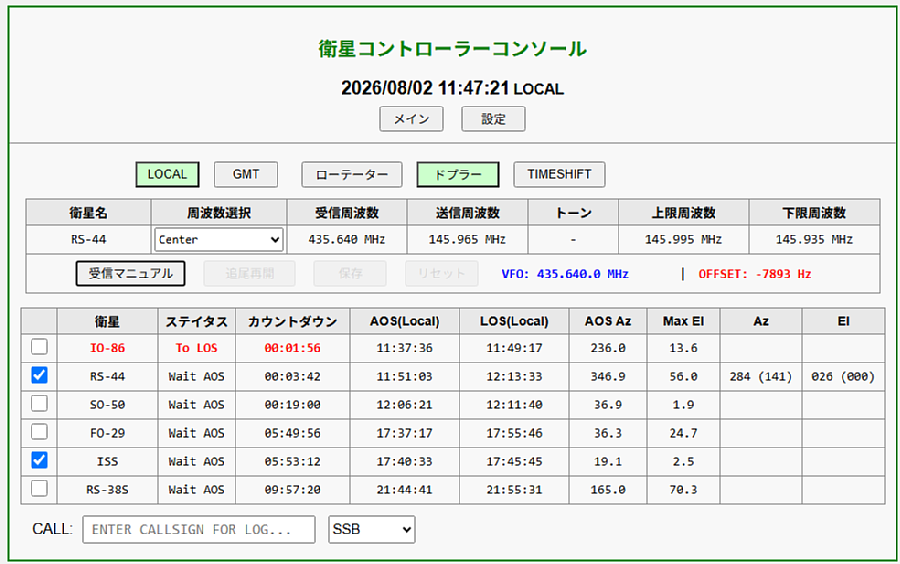Click the 026 (000) elevation cell

pyautogui.click(x=843, y=377)
